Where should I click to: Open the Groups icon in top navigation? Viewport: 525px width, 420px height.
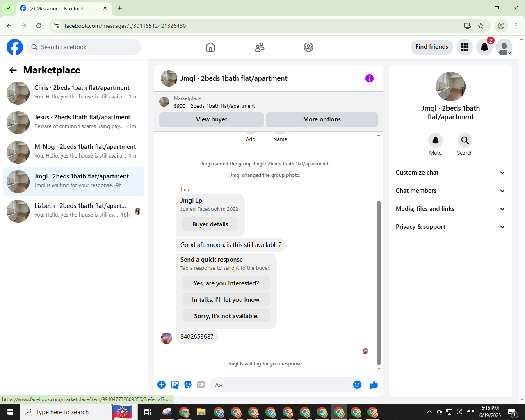308,47
